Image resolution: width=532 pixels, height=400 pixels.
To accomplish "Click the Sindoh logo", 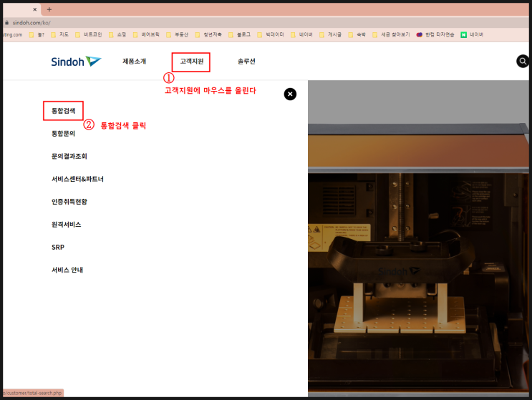I will pos(76,62).
